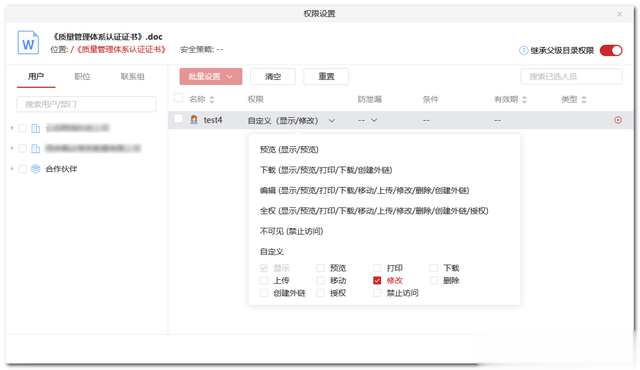Click the disabled 显示 checkbox
Screen dimensions: 640x370
[x=264, y=268]
